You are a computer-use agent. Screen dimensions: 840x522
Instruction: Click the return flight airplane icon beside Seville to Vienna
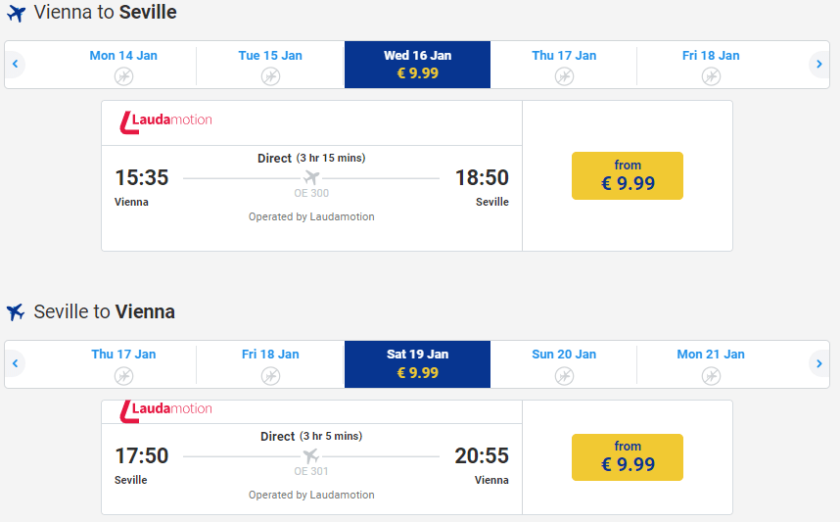click(x=15, y=312)
